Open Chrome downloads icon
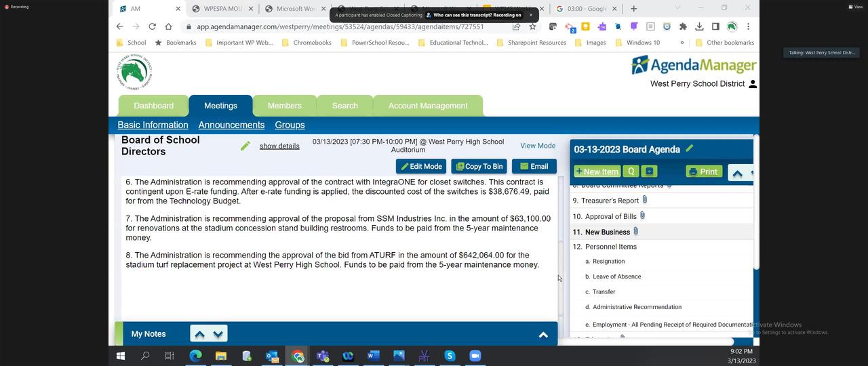 [x=699, y=26]
